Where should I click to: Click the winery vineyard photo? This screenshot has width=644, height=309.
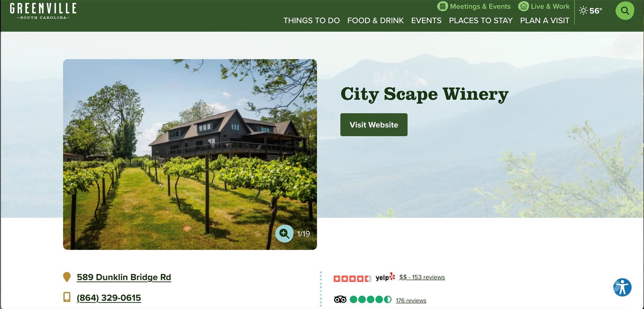coord(190,154)
